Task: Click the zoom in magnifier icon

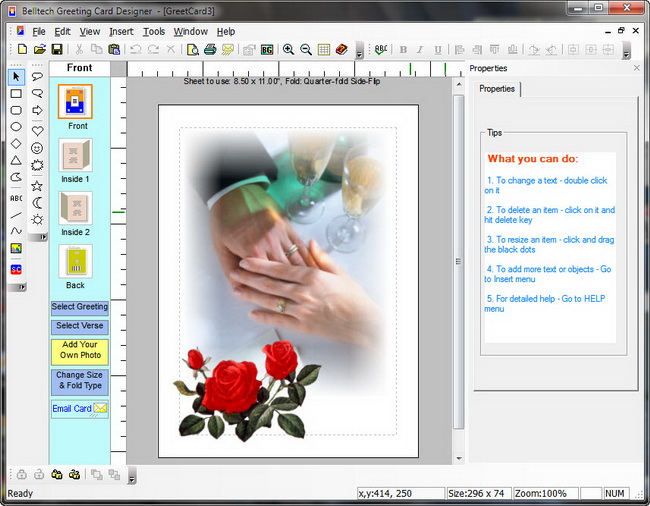Action: (288, 49)
